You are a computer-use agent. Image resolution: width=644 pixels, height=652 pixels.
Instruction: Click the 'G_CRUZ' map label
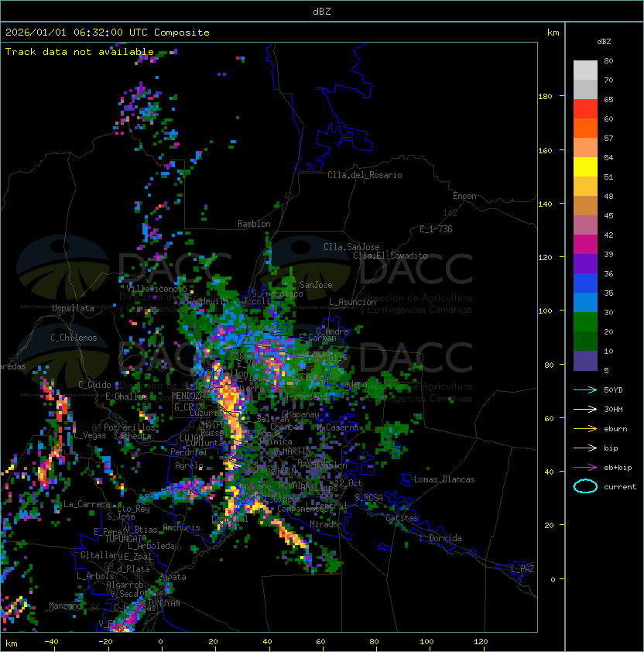point(188,407)
